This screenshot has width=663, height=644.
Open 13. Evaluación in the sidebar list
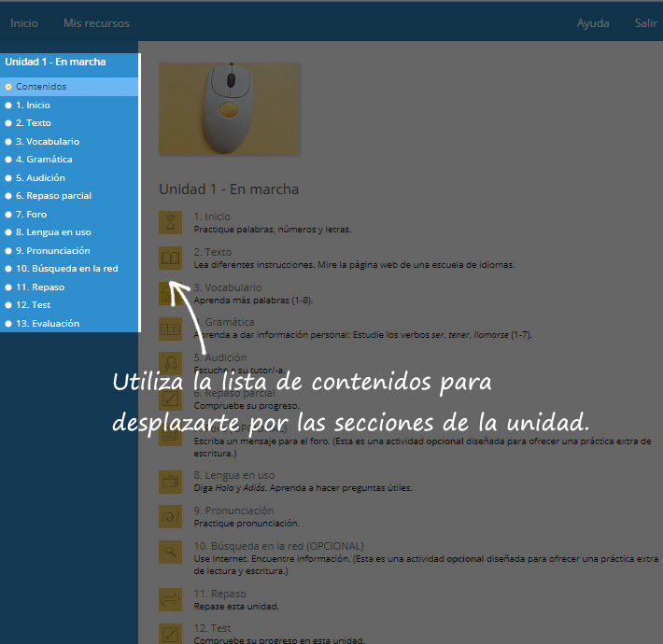pyautogui.click(x=48, y=324)
